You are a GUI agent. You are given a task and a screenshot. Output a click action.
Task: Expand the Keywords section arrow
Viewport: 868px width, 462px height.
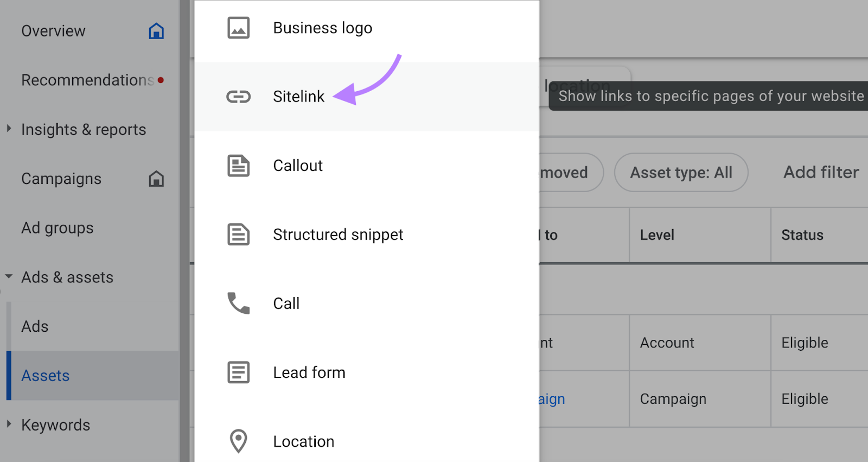point(9,424)
